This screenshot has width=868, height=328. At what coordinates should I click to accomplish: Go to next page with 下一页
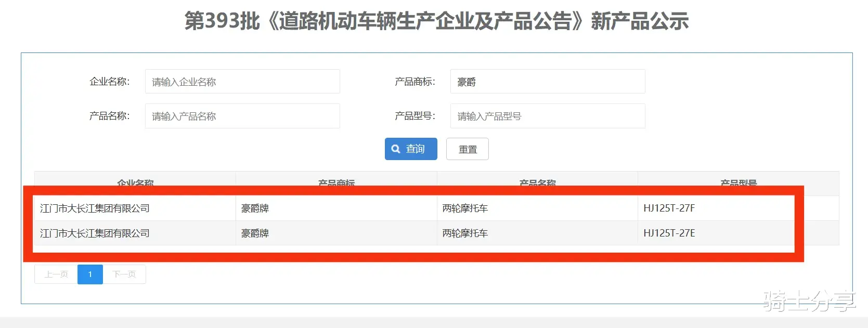tap(124, 274)
